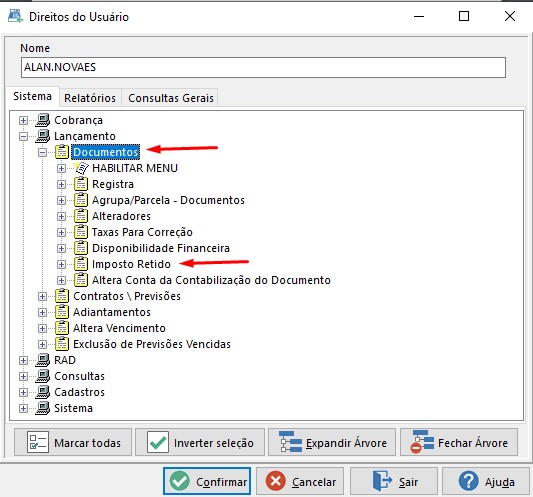Click the Cadastros computer icon

(x=43, y=392)
